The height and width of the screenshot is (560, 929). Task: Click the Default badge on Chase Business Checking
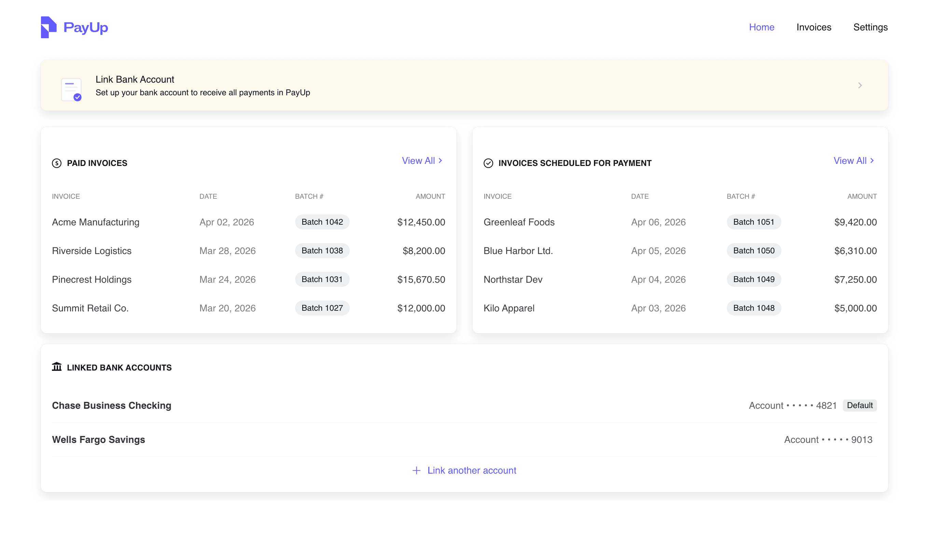point(860,405)
